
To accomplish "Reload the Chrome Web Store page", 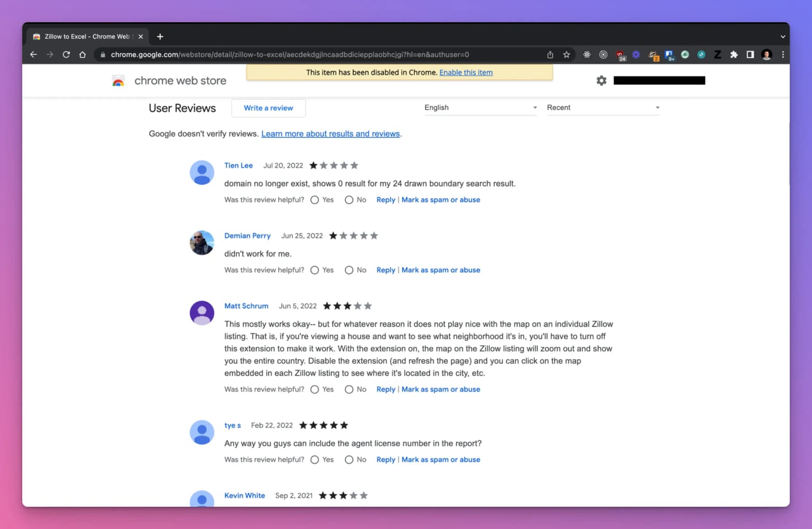I will 66,54.
